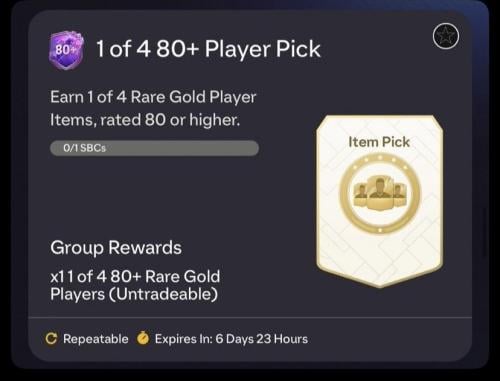Click the Untradeable reward description text
This screenshot has height=381, width=500.
coord(135,285)
